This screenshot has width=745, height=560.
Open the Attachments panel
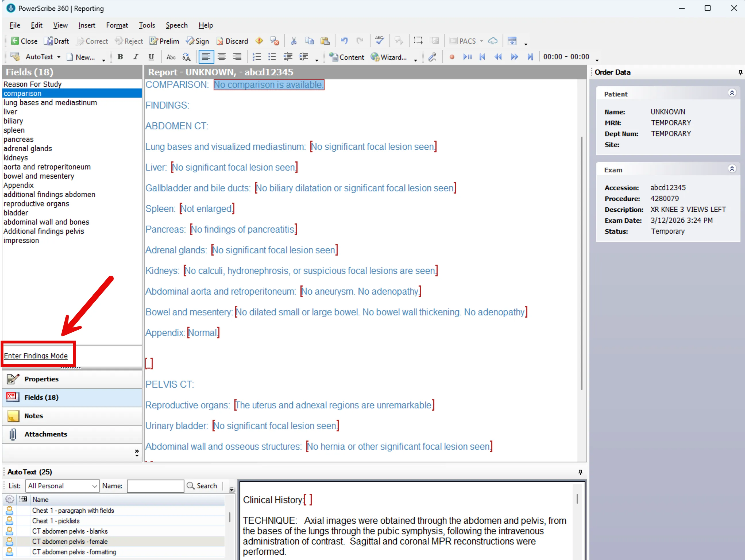click(x=45, y=434)
